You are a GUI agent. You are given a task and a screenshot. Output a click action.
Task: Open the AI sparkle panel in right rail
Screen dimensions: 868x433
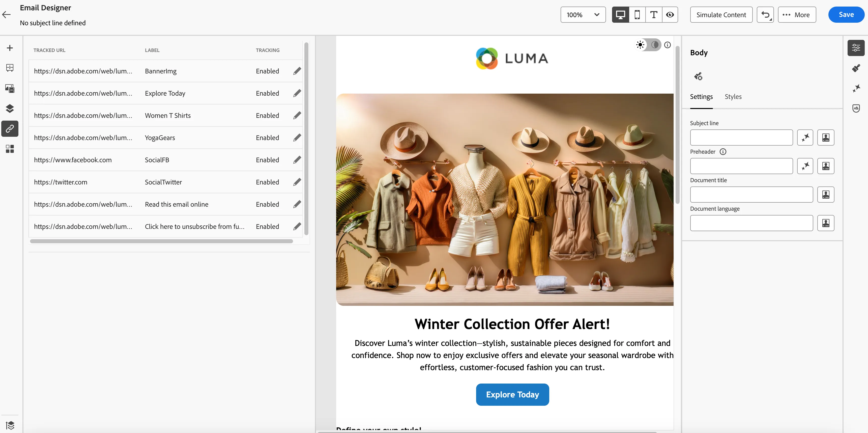pos(856,88)
